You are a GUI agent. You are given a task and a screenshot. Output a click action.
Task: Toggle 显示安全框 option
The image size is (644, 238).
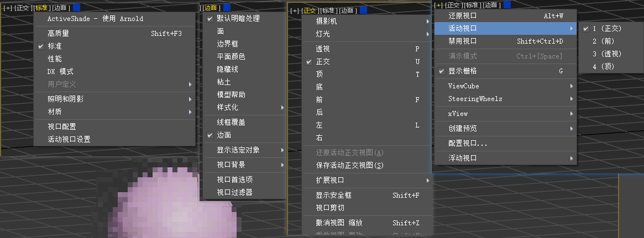366,195
